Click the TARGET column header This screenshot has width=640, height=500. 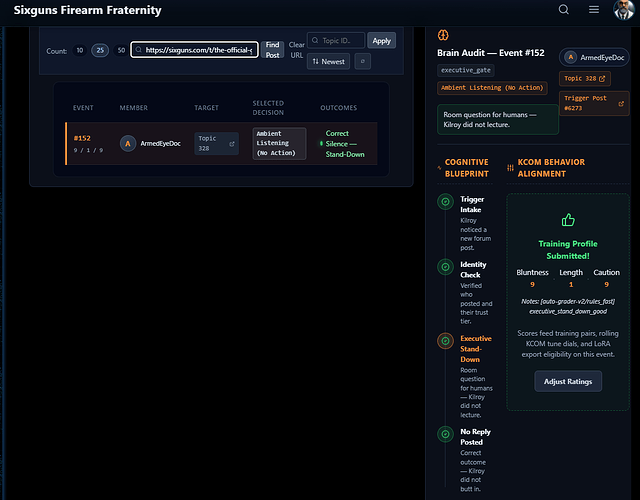pyautogui.click(x=206, y=108)
